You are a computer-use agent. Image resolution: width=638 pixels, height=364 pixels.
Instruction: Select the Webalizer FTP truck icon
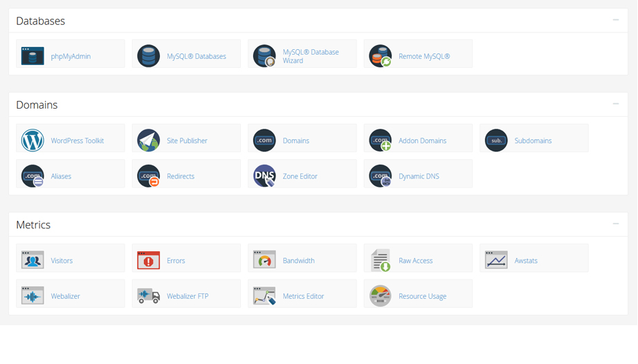(148, 295)
